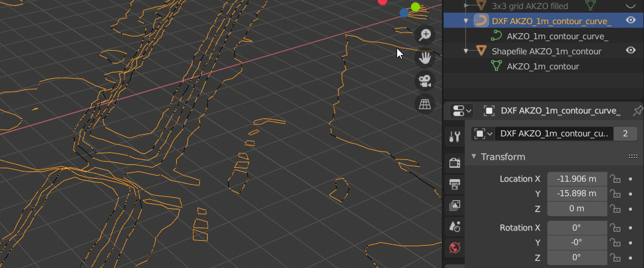The width and height of the screenshot is (644, 268).
Task: Open the Properties editor type dropdown
Action: tap(462, 110)
